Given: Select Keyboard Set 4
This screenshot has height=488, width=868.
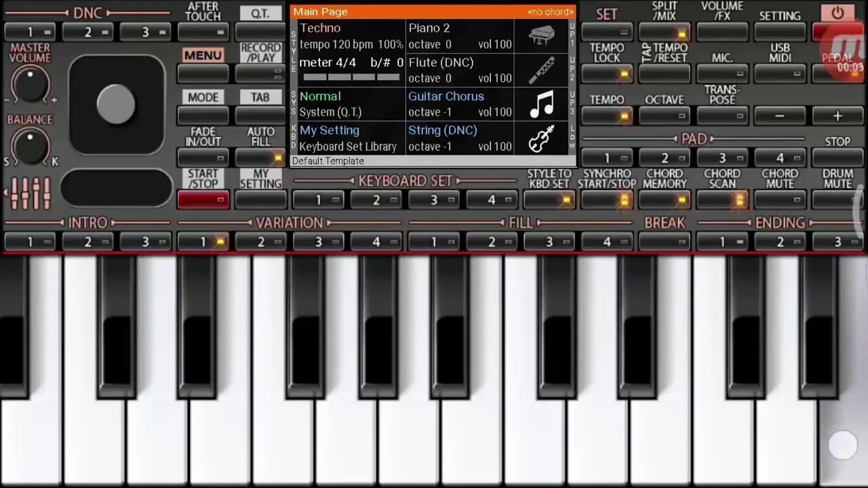Looking at the screenshot, I should tap(492, 200).
